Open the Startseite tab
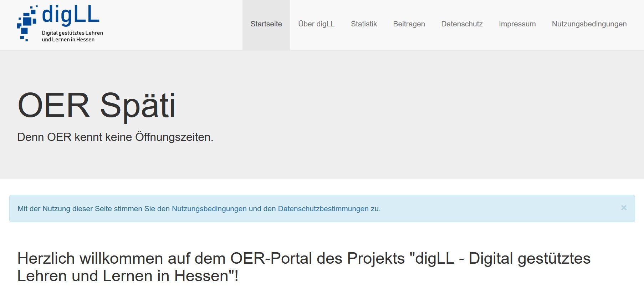644x289 pixels. click(266, 24)
